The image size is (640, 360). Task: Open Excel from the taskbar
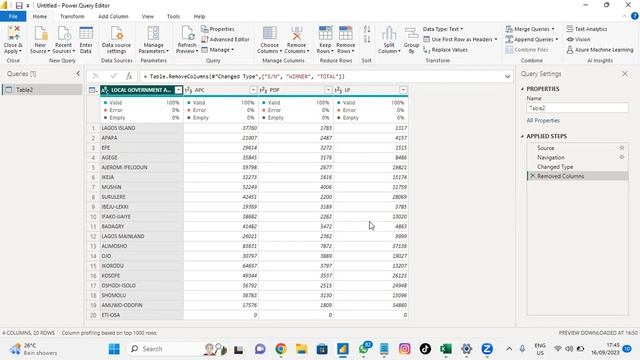(446, 349)
